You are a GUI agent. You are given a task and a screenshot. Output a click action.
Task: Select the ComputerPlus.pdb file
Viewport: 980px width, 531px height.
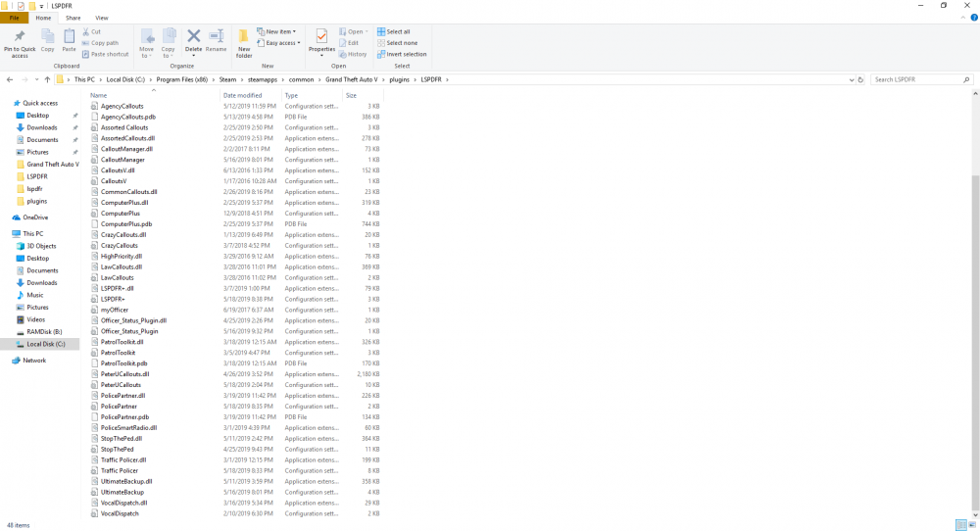pos(126,223)
